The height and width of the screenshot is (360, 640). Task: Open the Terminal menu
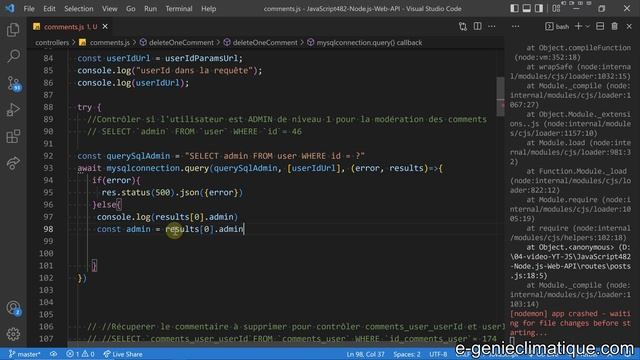[x=179, y=9]
